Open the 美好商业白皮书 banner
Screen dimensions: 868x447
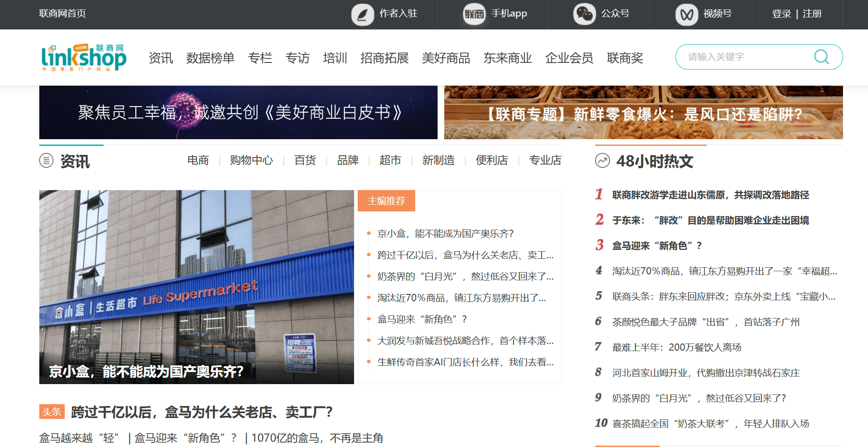pos(238,112)
